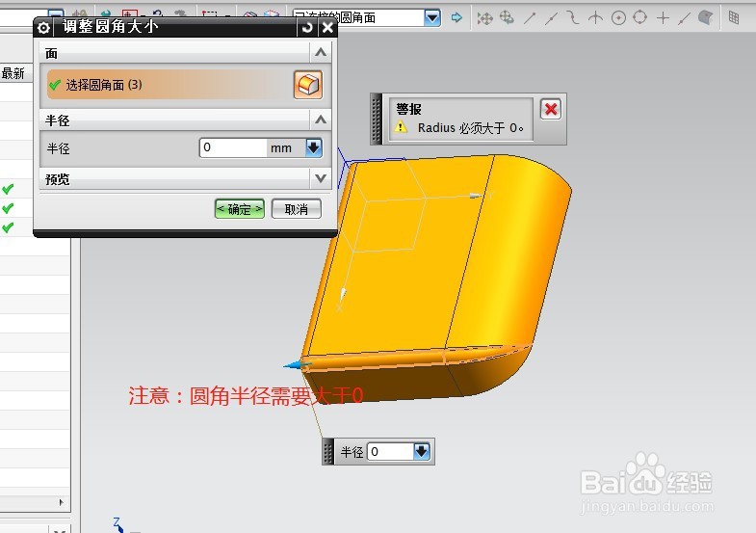Open the mm radius options dropdown arrow
756x533 pixels.
[x=314, y=147]
